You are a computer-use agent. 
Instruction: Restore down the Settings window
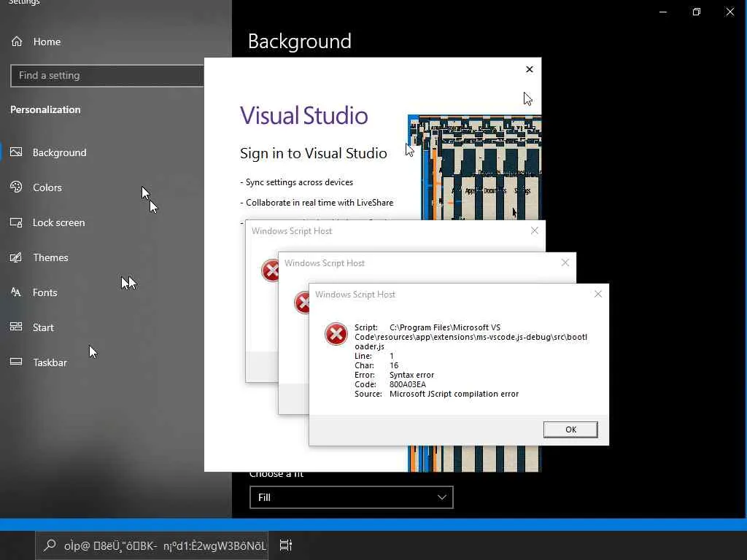coord(697,12)
